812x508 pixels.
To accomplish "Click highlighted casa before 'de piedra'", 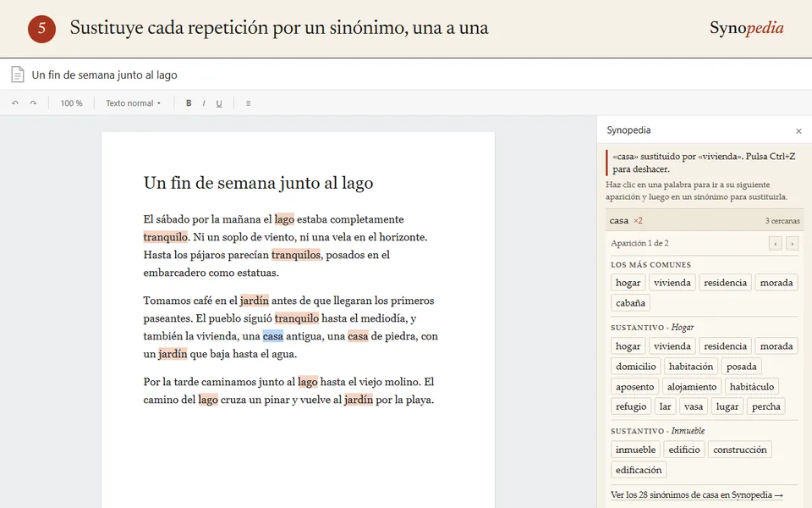I will 358,336.
